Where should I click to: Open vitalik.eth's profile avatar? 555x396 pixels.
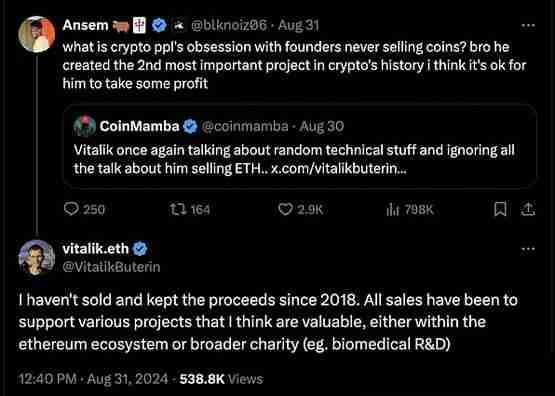37,258
